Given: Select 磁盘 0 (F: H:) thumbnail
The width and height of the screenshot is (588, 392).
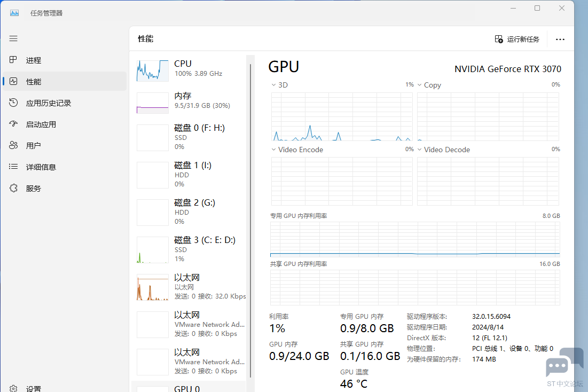Looking at the screenshot, I should (153, 138).
